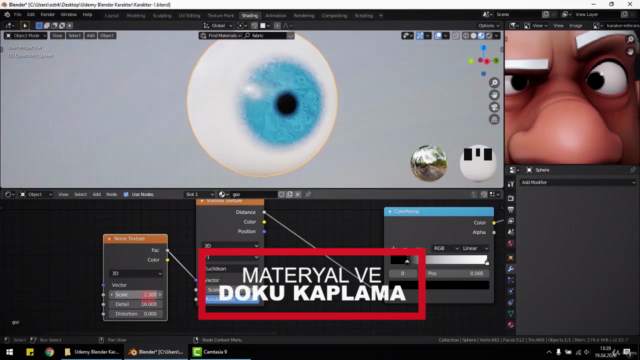Open the Tool properties tab icon
Screen dimensions: 640x360
coord(511,185)
